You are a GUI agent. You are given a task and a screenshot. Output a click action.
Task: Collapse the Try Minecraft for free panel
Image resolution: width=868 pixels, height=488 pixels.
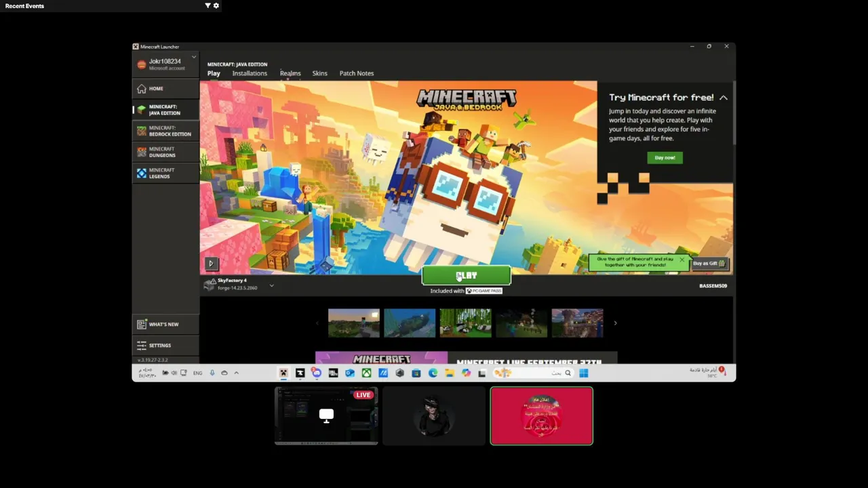click(x=724, y=98)
